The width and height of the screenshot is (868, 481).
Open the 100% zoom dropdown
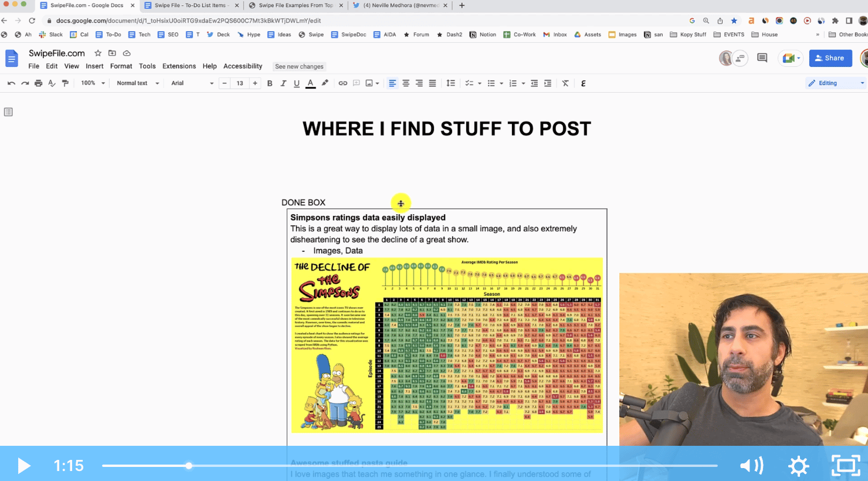[93, 83]
